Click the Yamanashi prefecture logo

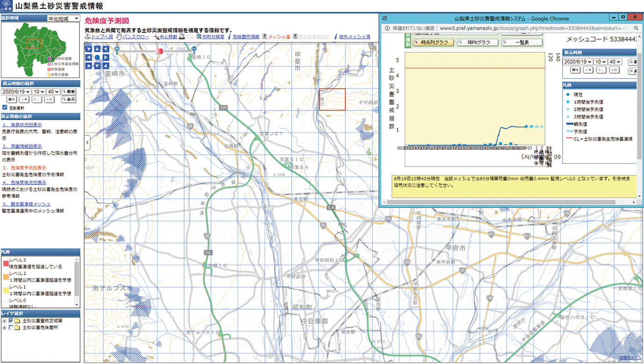pyautogui.click(x=7, y=6)
